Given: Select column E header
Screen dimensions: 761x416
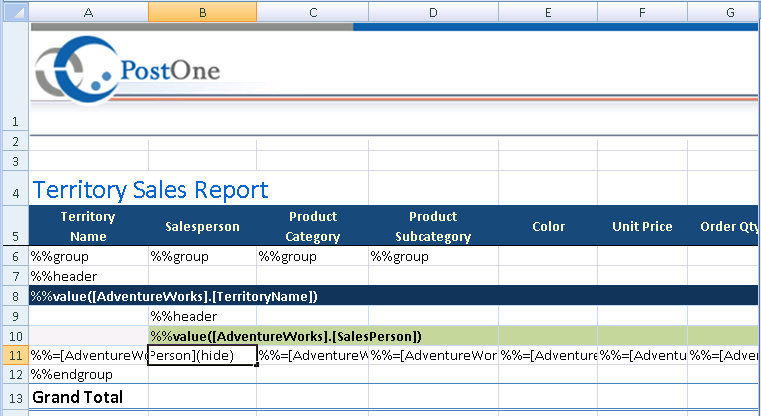Looking at the screenshot, I should tap(548, 12).
